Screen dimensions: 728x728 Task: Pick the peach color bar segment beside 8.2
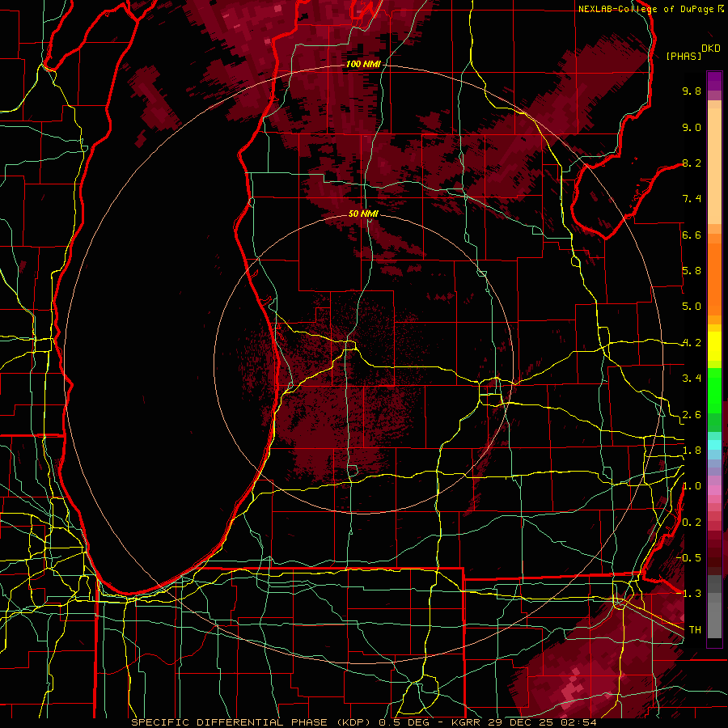[714, 166]
